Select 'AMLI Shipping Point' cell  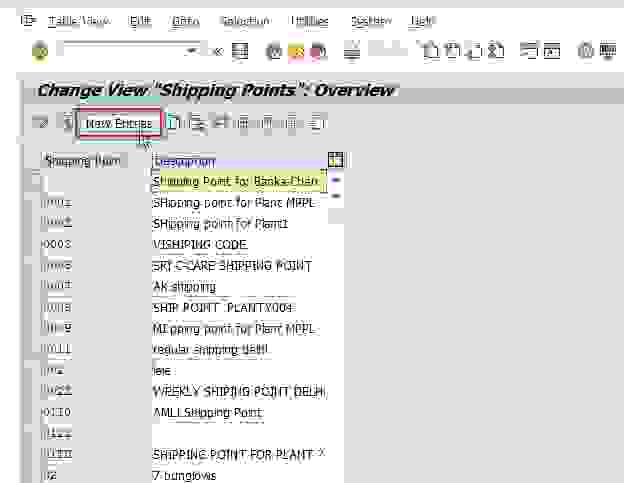point(240,413)
